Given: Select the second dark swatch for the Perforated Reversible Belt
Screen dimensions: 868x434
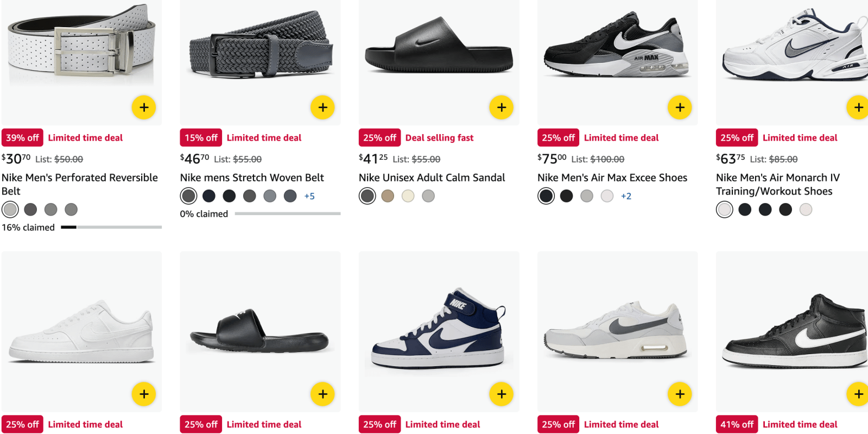Looking at the screenshot, I should tap(30, 209).
